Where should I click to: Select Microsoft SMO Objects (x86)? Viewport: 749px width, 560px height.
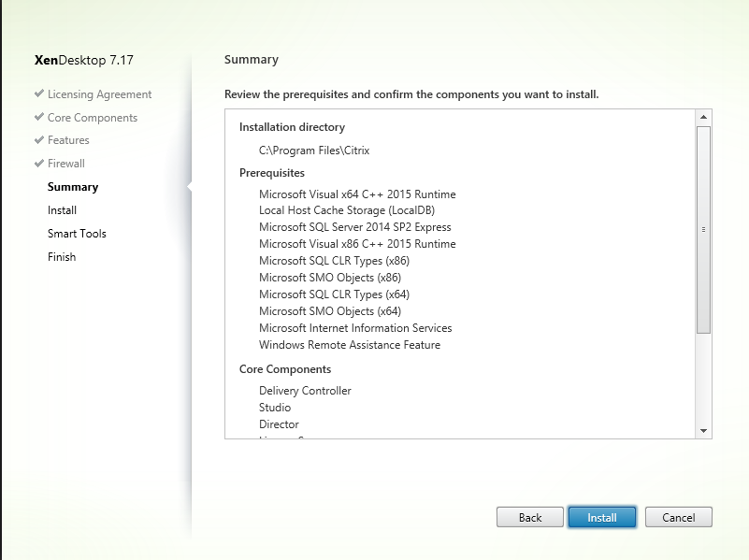330,278
